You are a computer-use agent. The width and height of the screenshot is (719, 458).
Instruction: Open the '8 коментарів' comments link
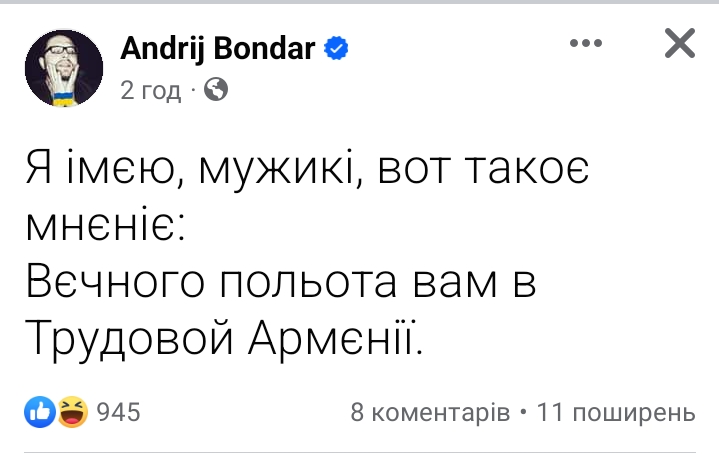(430, 412)
